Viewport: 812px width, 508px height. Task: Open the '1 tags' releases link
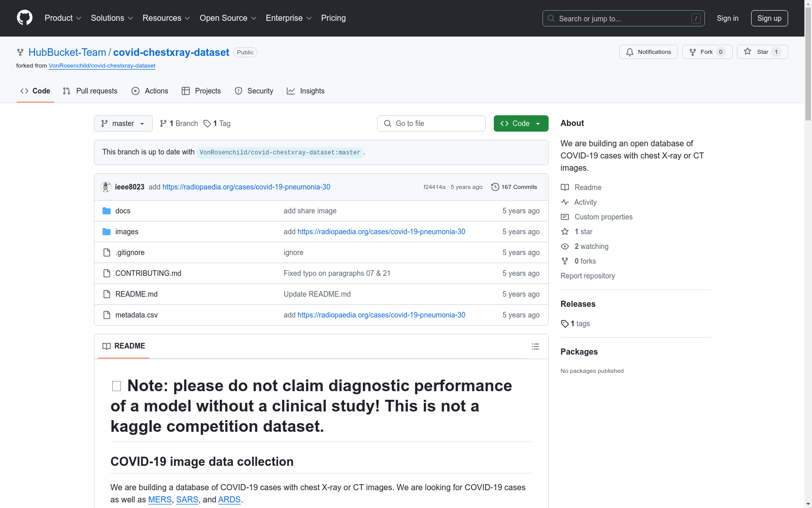coord(576,324)
